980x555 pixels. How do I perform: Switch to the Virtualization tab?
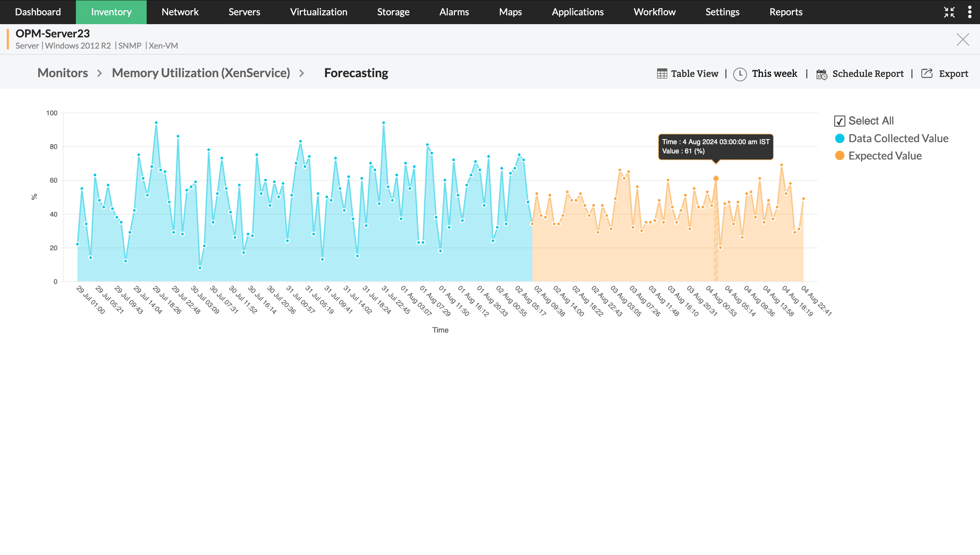[318, 12]
